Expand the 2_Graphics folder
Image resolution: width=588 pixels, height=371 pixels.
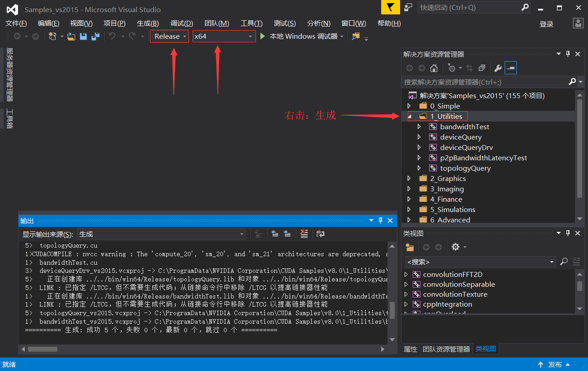coord(409,178)
